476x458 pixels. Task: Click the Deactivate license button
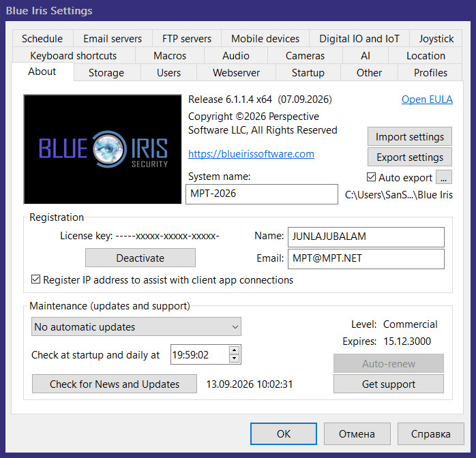140,258
